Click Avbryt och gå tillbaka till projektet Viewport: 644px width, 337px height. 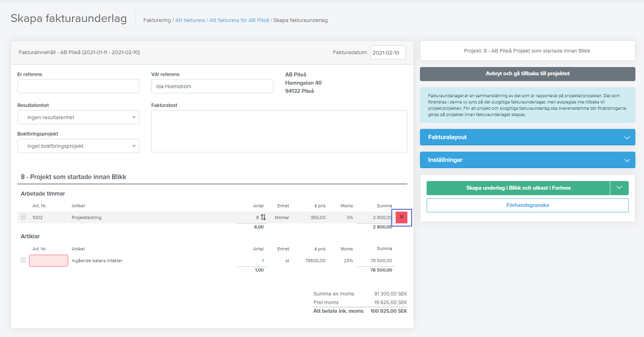click(x=528, y=74)
